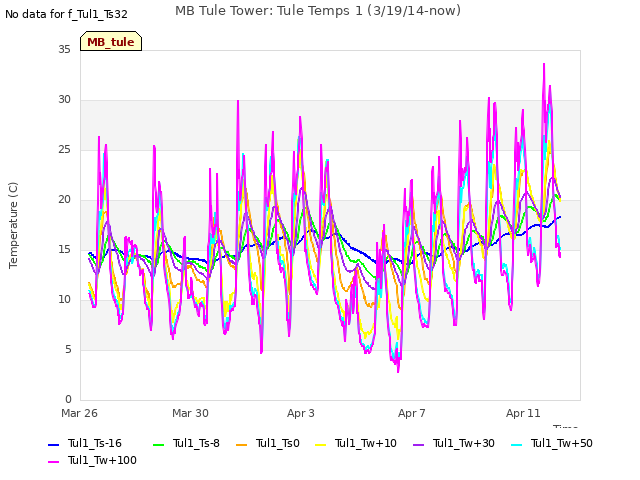640x480 pixels.
Task: Click the blue Tul1_Ts-16 legend color marker
Action: [54, 444]
